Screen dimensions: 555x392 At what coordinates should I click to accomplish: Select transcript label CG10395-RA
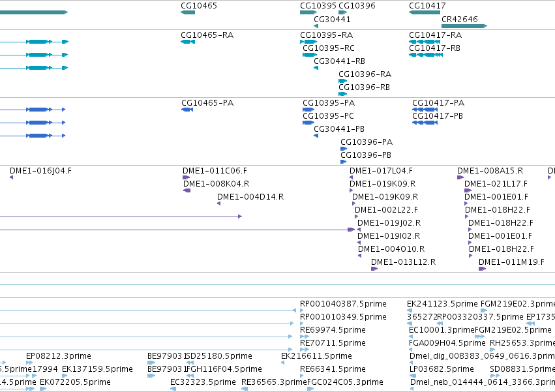pyautogui.click(x=326, y=35)
